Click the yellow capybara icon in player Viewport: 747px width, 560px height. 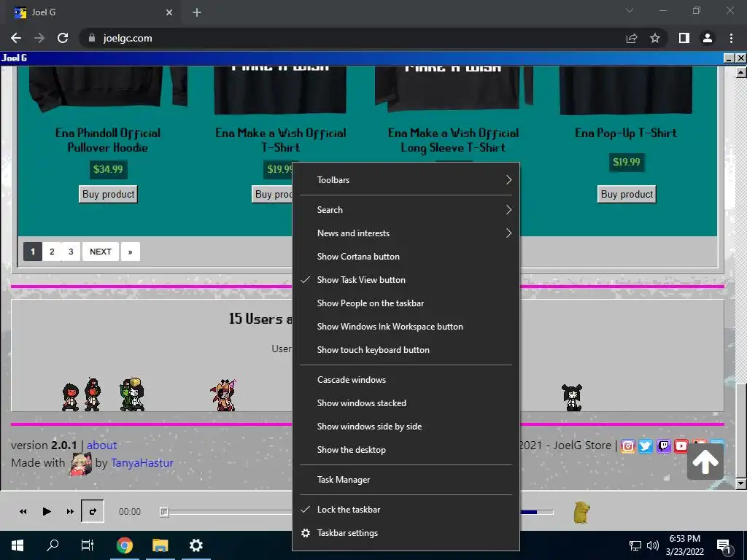click(x=581, y=513)
